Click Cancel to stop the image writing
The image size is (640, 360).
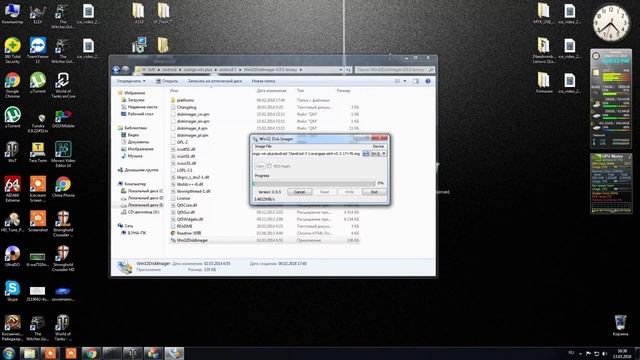pyautogui.click(x=300, y=192)
